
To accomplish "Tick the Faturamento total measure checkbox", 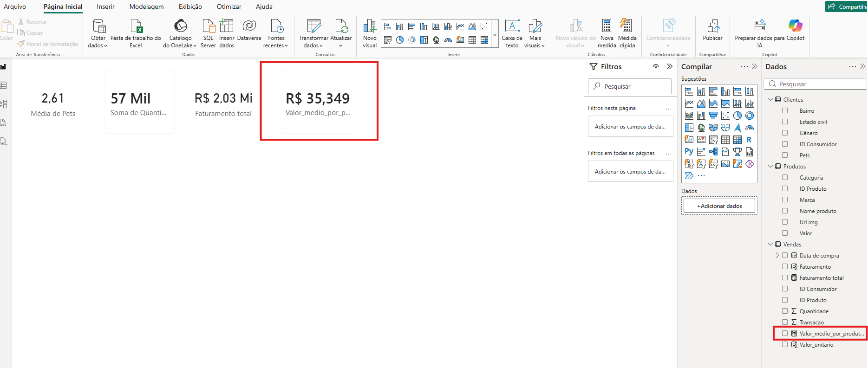I will point(785,278).
